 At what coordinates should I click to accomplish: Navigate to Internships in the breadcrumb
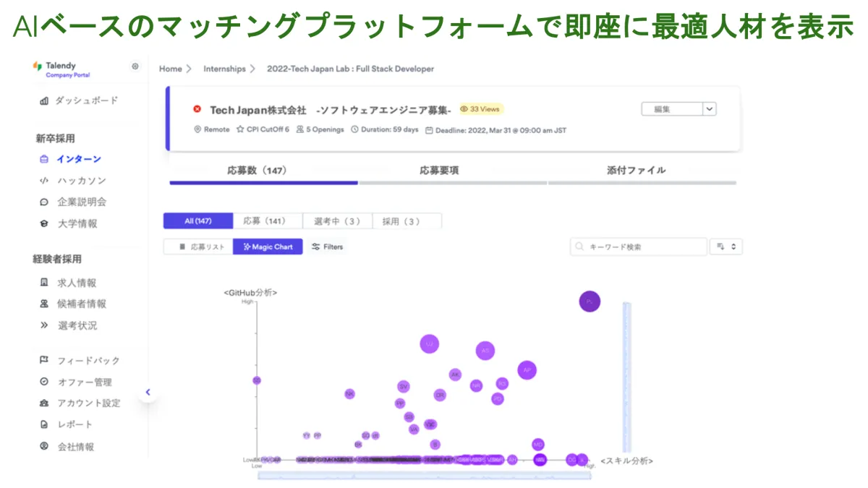224,69
